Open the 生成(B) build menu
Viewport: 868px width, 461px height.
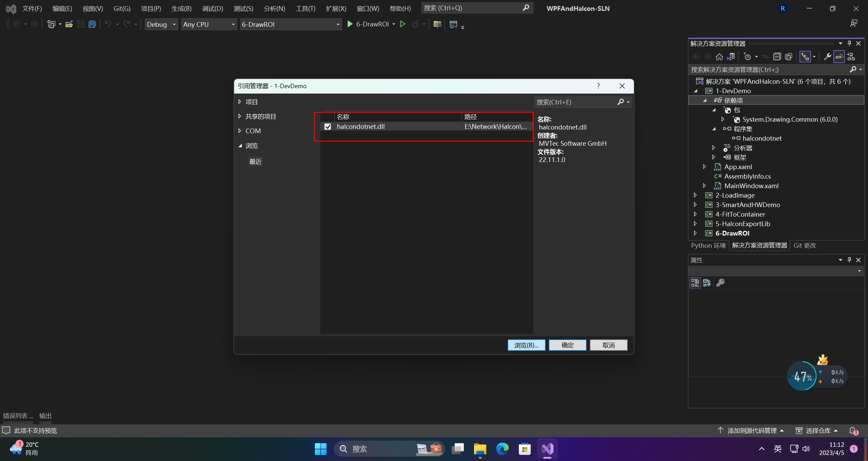[181, 8]
